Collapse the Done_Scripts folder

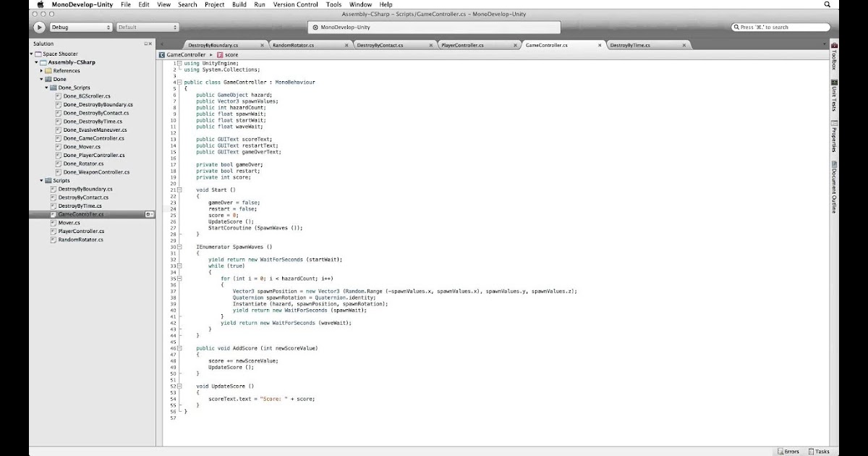(47, 88)
